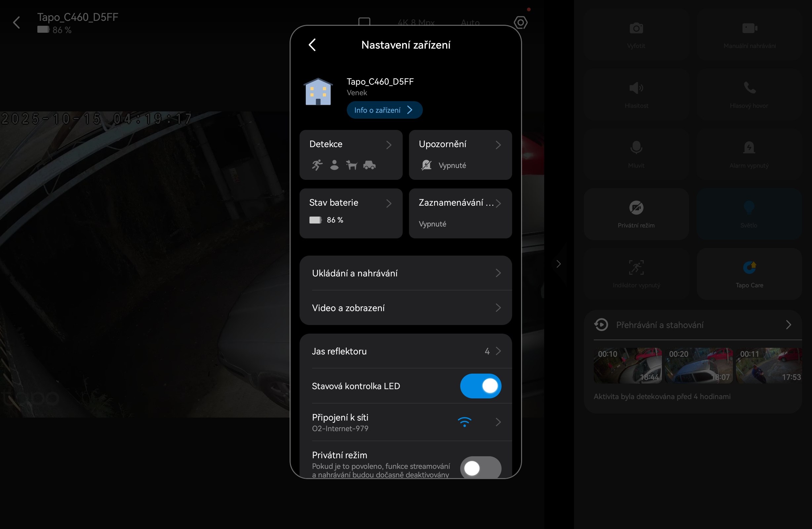Click the camera Vyfotit snapshot icon
The height and width of the screenshot is (529, 812).
coord(636,28)
